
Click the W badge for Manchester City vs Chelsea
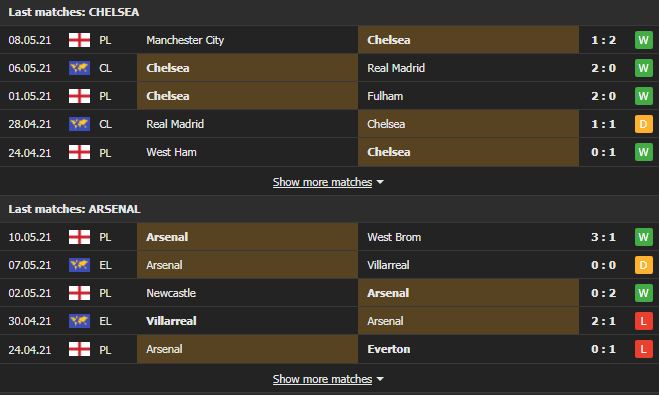[643, 40]
